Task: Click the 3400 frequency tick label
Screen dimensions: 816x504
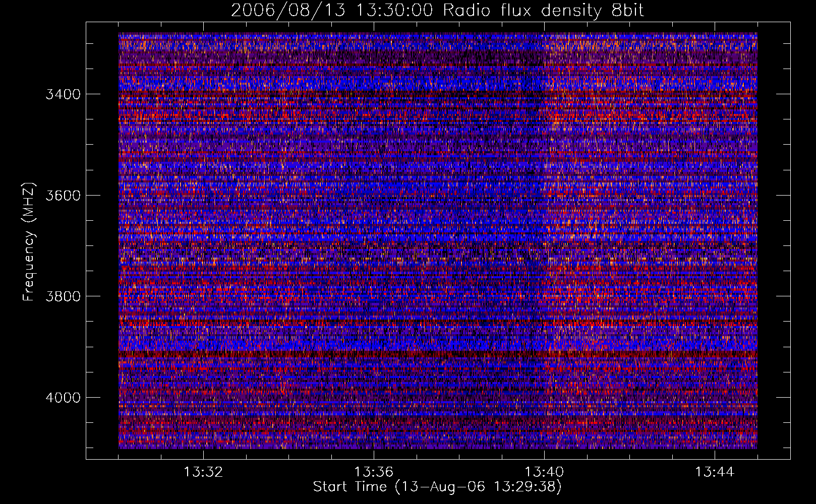Action: (63, 94)
